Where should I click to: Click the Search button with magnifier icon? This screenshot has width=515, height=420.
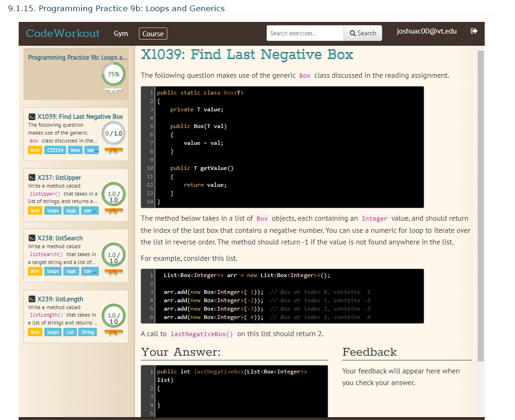point(363,33)
